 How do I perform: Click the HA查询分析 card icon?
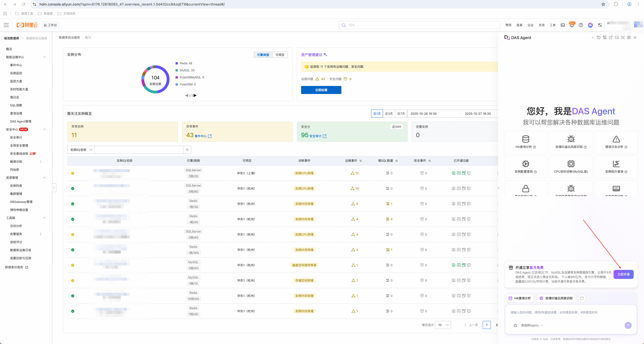(526, 139)
